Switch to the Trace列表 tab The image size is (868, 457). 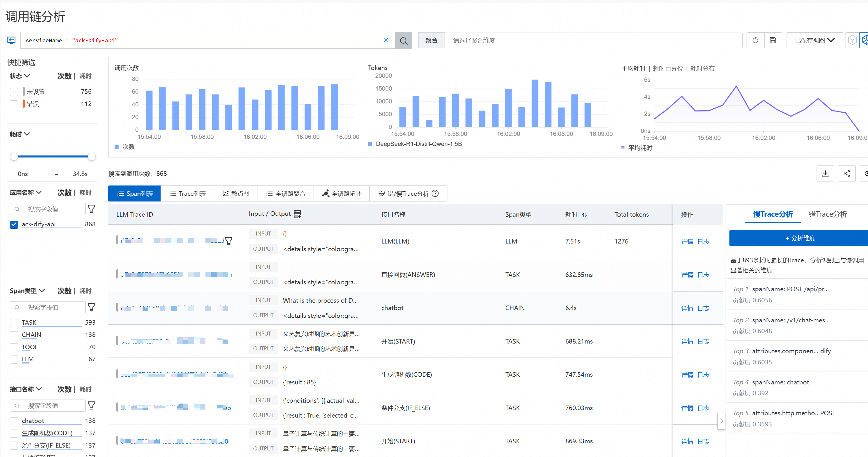coord(187,193)
